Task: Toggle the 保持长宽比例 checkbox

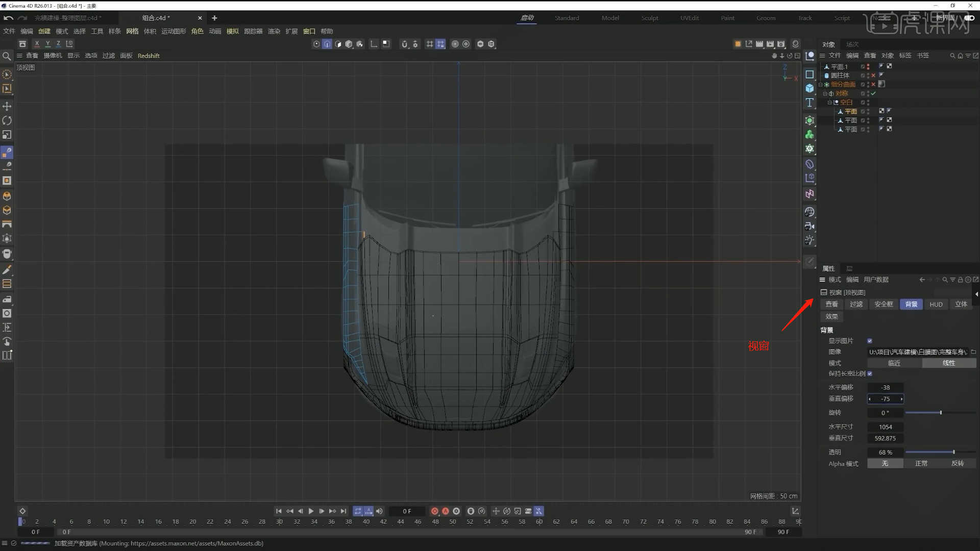Action: pos(870,373)
